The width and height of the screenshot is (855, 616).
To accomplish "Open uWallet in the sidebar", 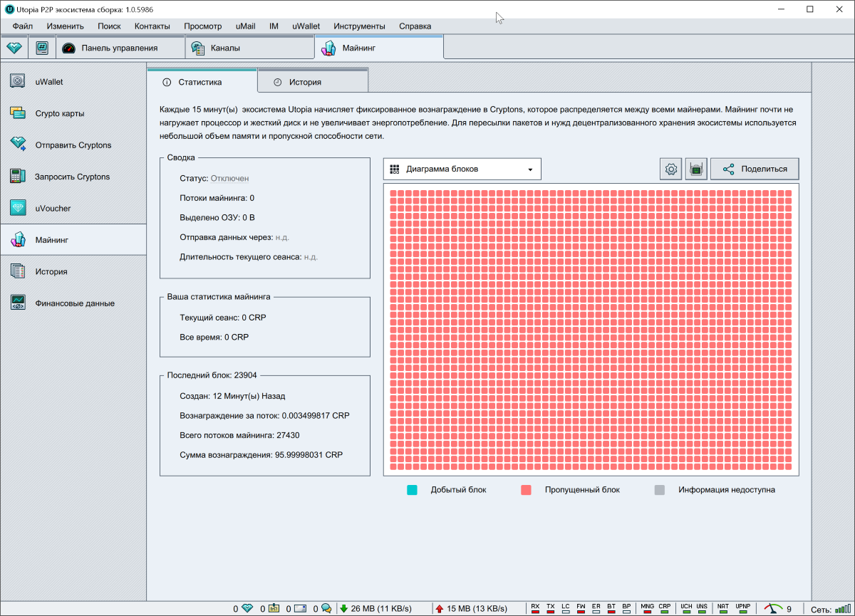I will coord(73,81).
